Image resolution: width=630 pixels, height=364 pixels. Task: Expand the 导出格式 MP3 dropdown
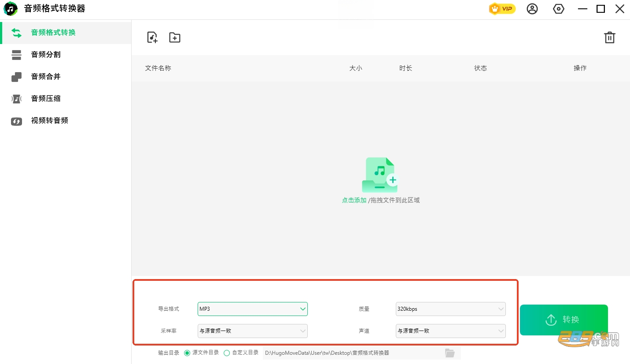[x=253, y=309]
